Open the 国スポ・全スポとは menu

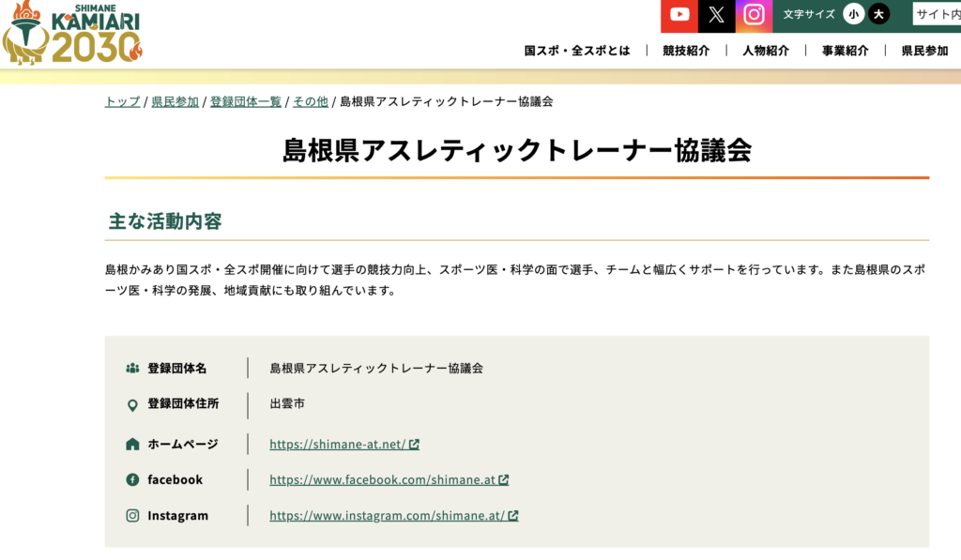tap(577, 51)
